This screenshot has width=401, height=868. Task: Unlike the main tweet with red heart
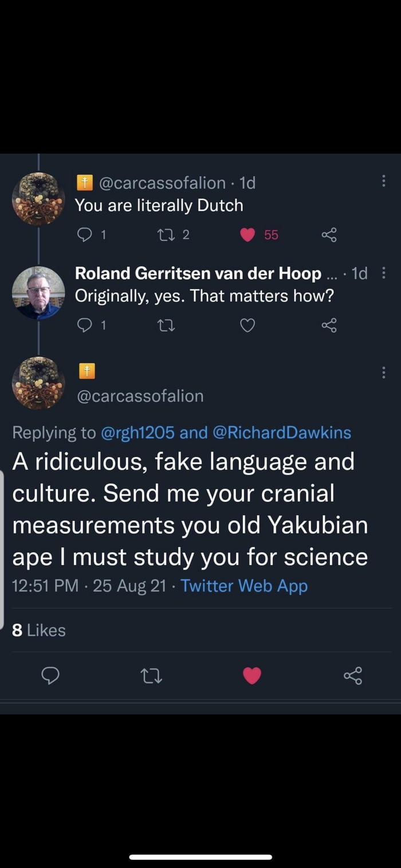(252, 676)
